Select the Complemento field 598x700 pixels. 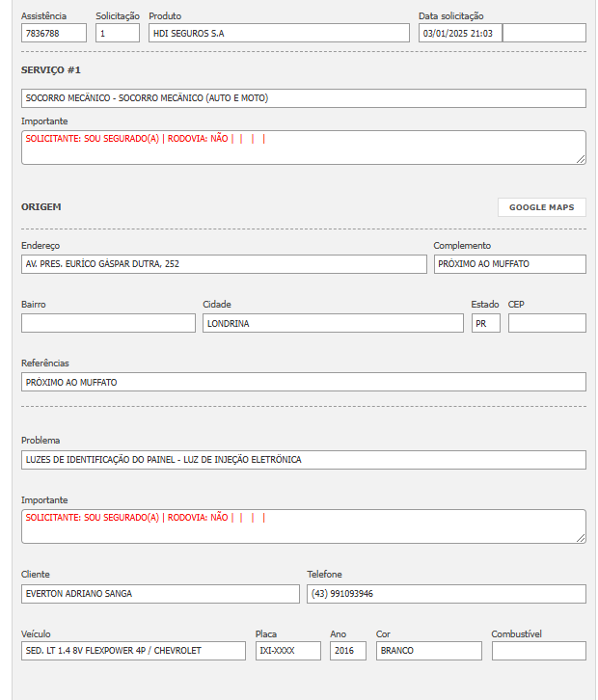click(509, 264)
